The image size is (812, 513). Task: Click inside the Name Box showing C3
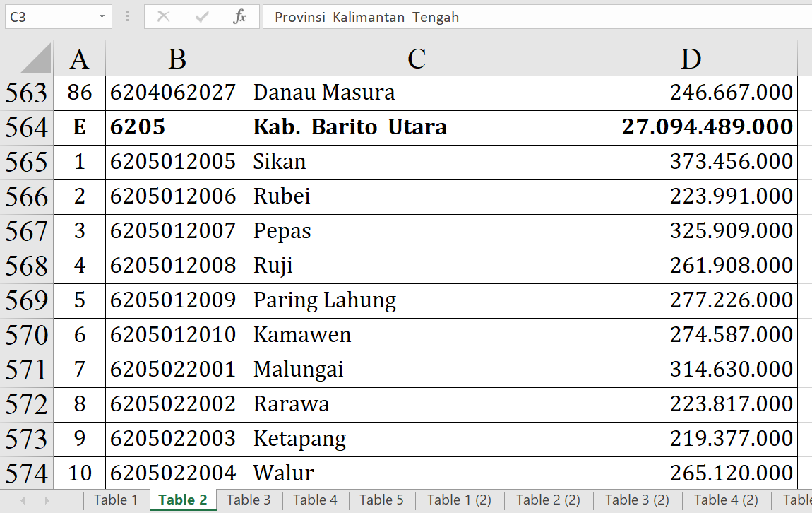coord(49,17)
